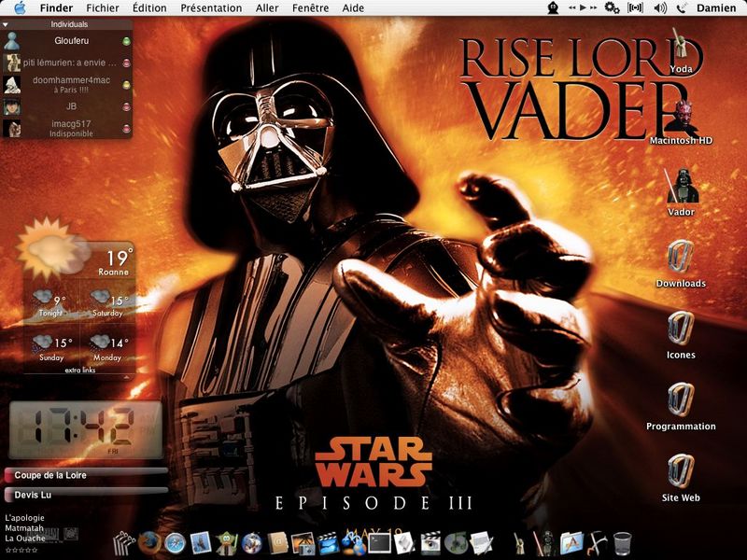747x560 pixels.
Task: Launch Safari compass from the Dock
Action: point(175,543)
